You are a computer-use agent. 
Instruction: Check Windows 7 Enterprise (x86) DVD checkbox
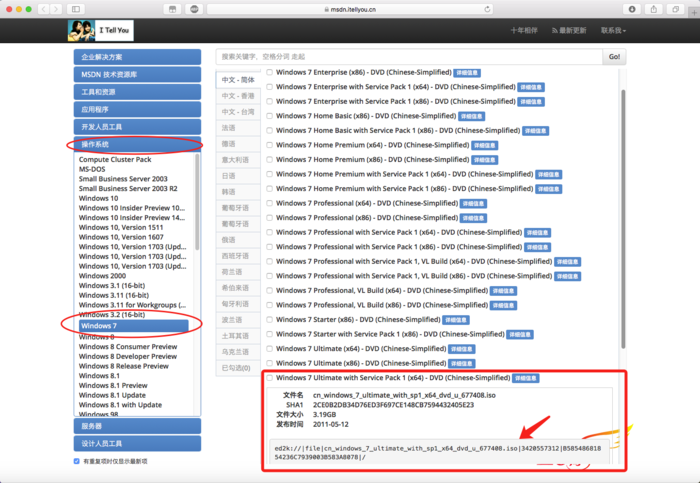[269, 72]
